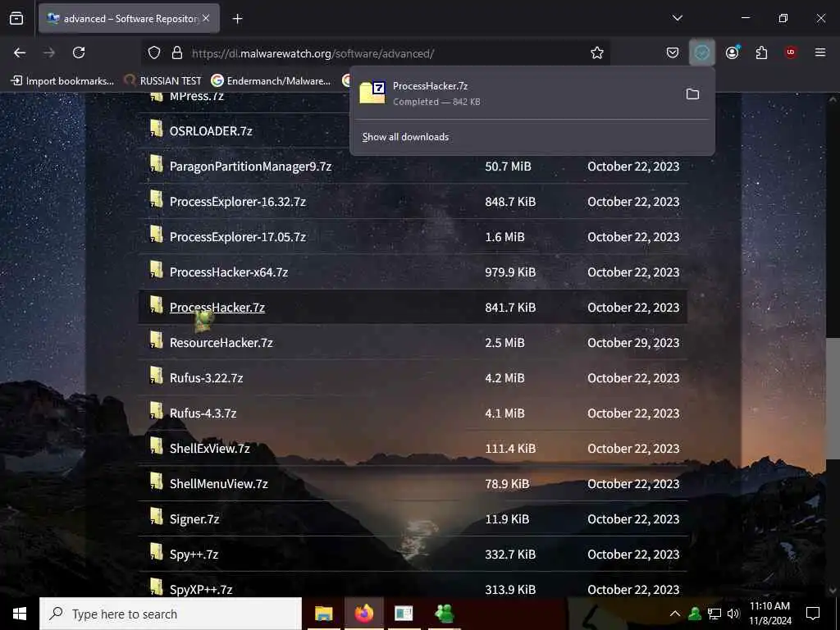Open the Firefox application hamburger menu

pos(820,52)
